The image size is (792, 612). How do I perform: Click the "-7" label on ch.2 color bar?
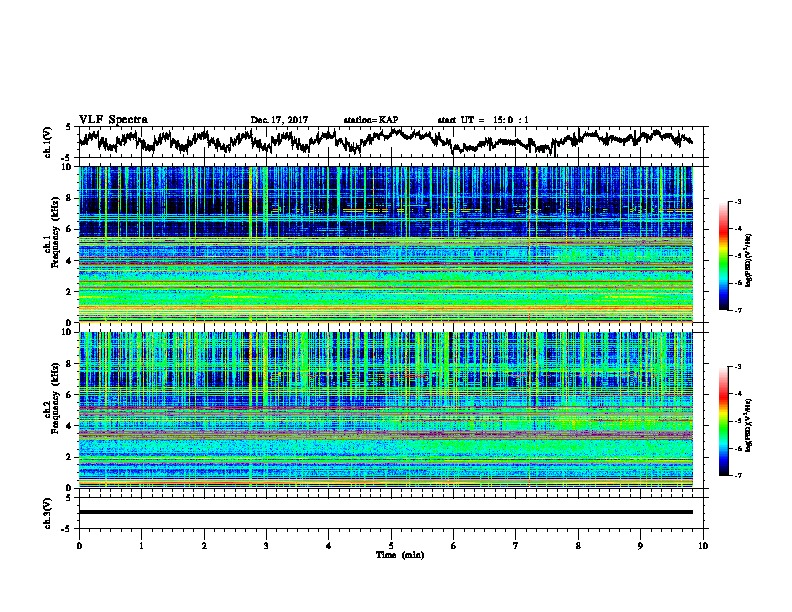tap(738, 475)
